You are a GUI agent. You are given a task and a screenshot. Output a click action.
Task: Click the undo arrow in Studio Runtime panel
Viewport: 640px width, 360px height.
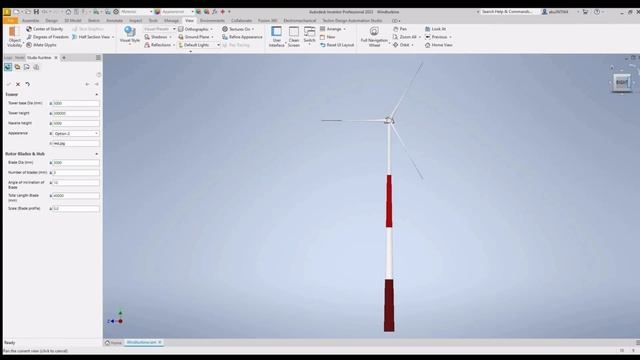click(27, 84)
